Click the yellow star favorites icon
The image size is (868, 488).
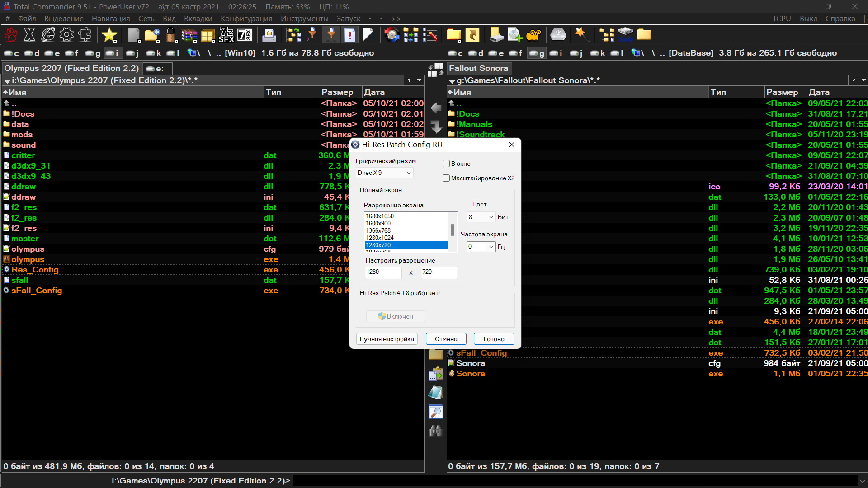pyautogui.click(x=109, y=35)
